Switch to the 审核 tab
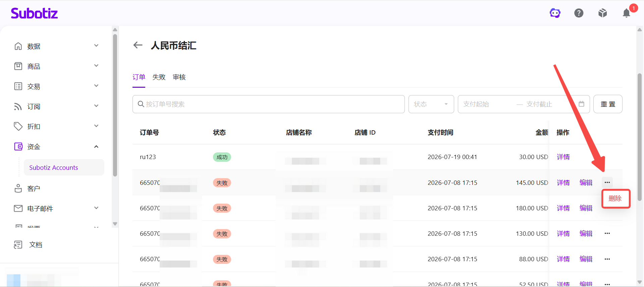Image resolution: width=644 pixels, height=287 pixels. tap(179, 77)
